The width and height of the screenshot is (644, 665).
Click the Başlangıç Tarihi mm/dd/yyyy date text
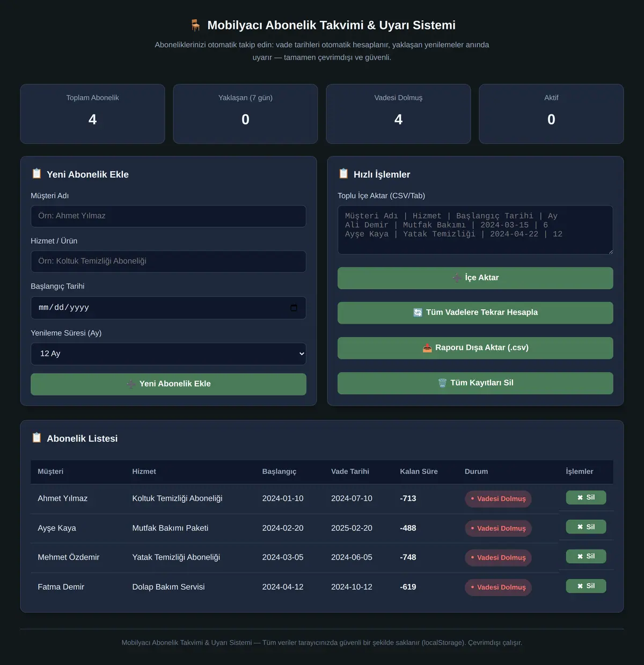click(x=64, y=308)
